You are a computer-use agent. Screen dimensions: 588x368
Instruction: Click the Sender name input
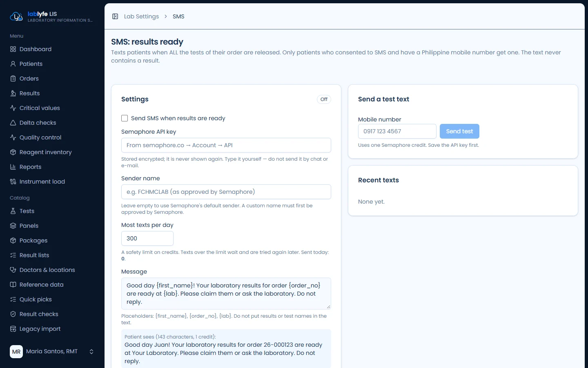pyautogui.click(x=226, y=192)
